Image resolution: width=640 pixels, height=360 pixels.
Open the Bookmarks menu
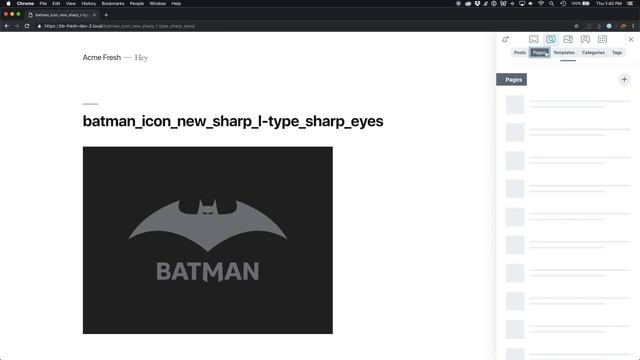coord(113,3)
